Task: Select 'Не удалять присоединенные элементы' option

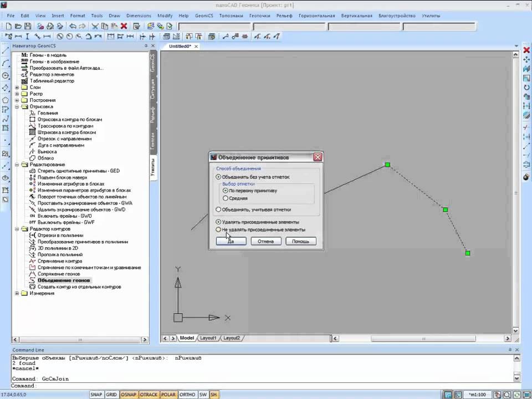Action: coord(218,229)
